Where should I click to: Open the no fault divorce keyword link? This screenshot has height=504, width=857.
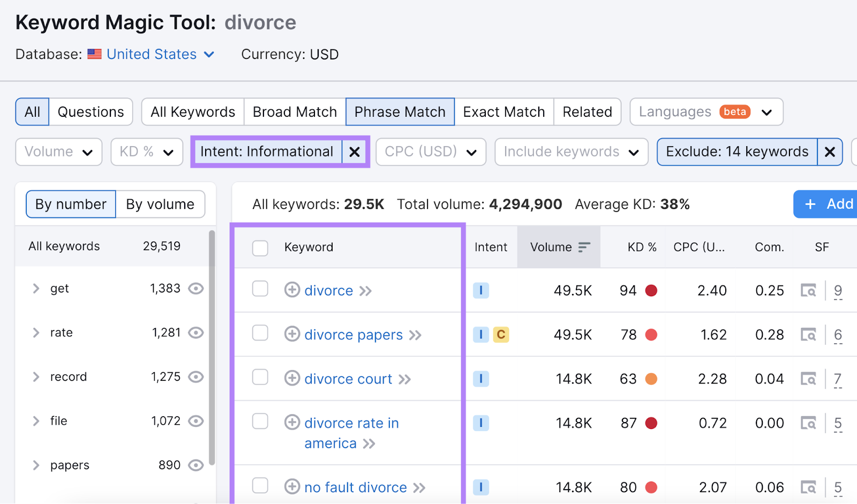pyautogui.click(x=356, y=487)
